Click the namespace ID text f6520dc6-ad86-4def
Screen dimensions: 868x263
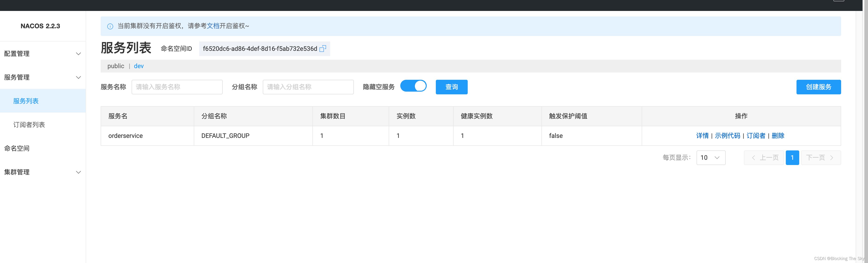pyautogui.click(x=260, y=49)
